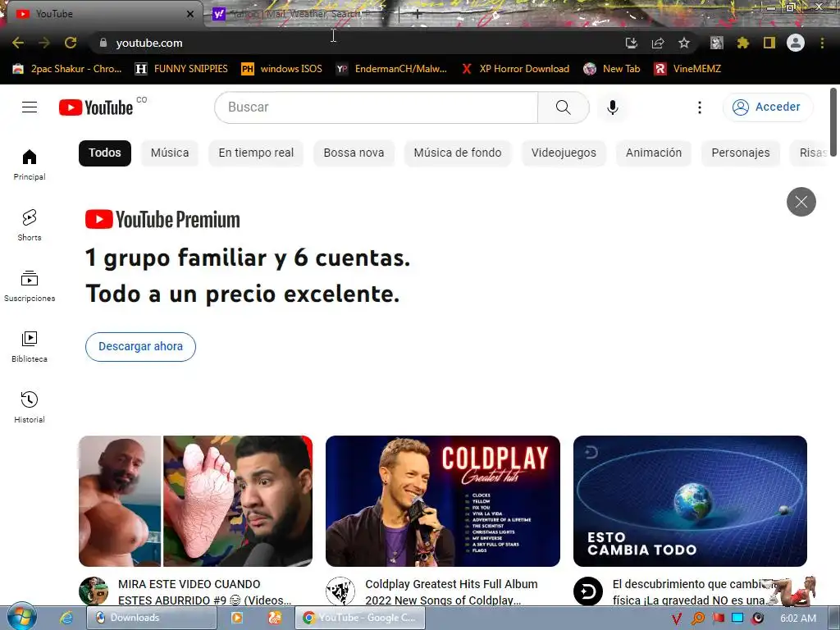Close the YouTube browser tab
The image size is (840, 630).
point(190,14)
